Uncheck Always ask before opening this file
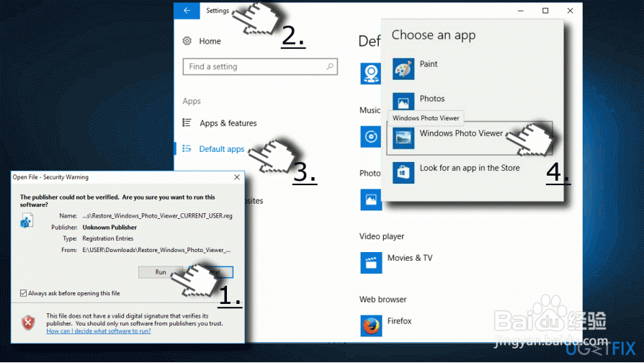The height and width of the screenshot is (363, 644). coord(23,293)
